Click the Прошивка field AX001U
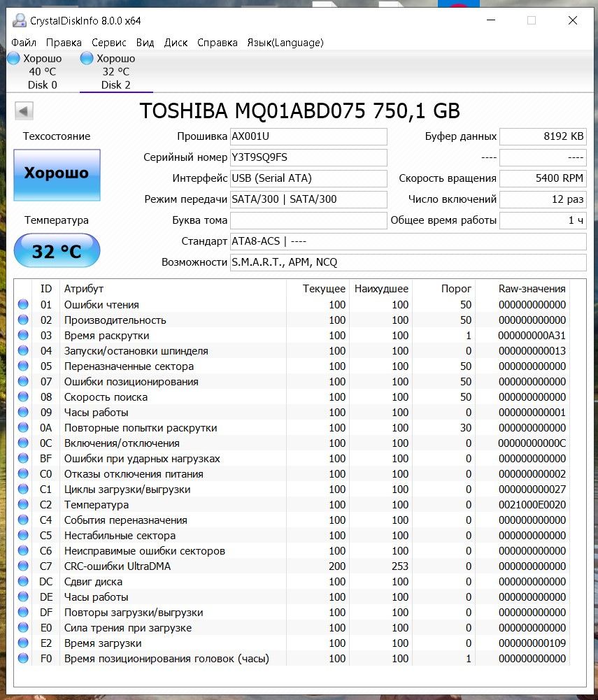Screen dimensions: 598x700 [x=308, y=136]
